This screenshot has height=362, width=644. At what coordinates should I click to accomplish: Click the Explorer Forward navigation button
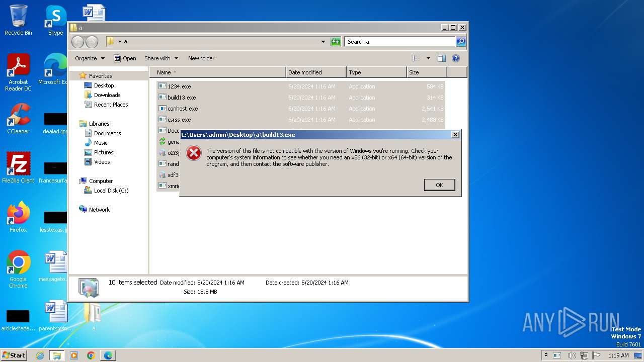click(92, 42)
